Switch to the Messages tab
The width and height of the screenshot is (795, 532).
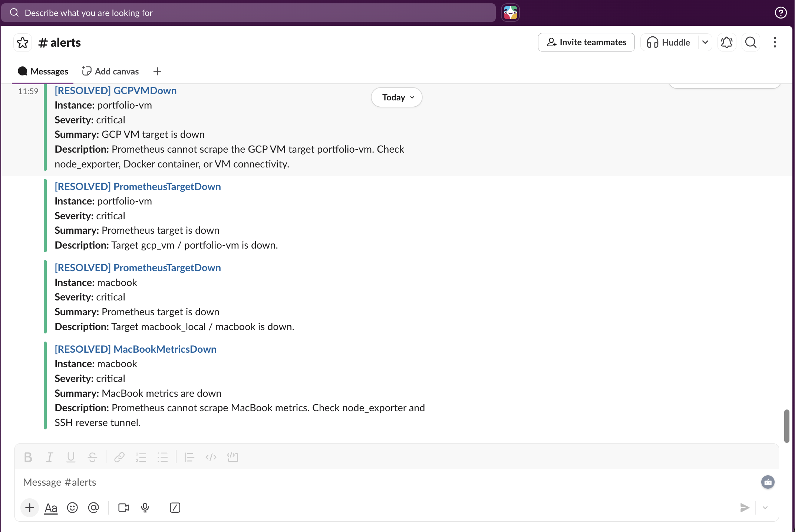coord(43,71)
